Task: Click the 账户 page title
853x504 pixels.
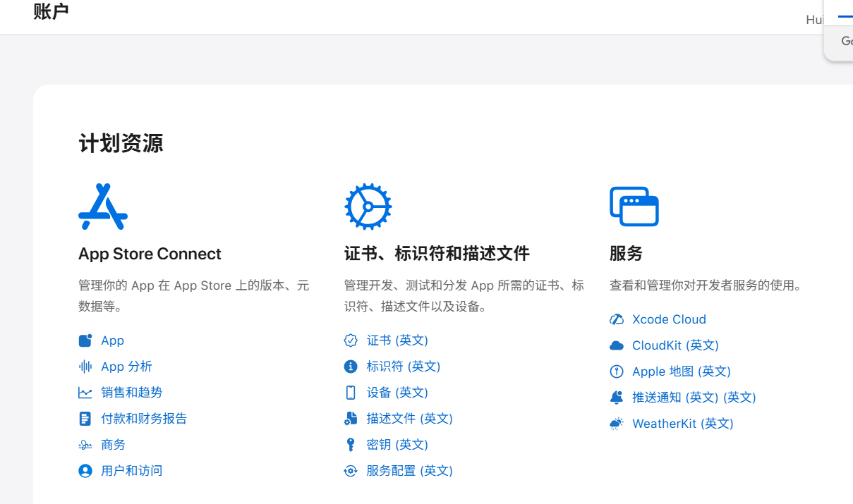Action: pos(51,11)
